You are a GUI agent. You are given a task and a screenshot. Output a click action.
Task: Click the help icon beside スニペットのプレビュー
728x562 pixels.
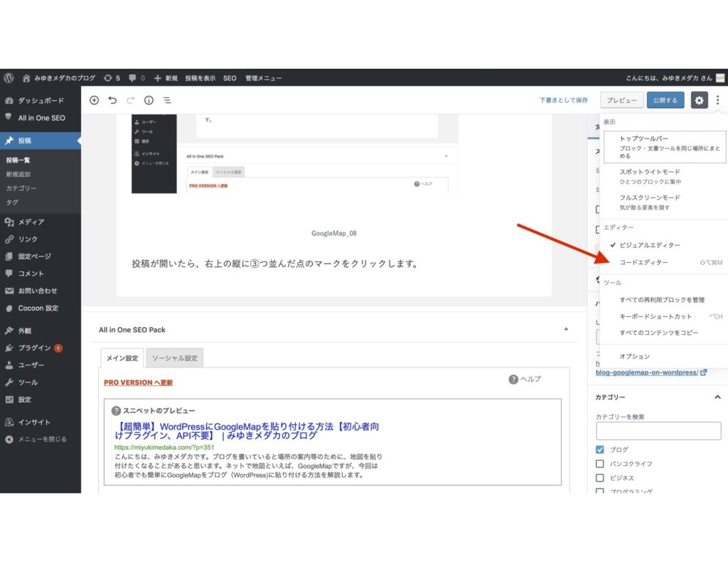point(116,411)
